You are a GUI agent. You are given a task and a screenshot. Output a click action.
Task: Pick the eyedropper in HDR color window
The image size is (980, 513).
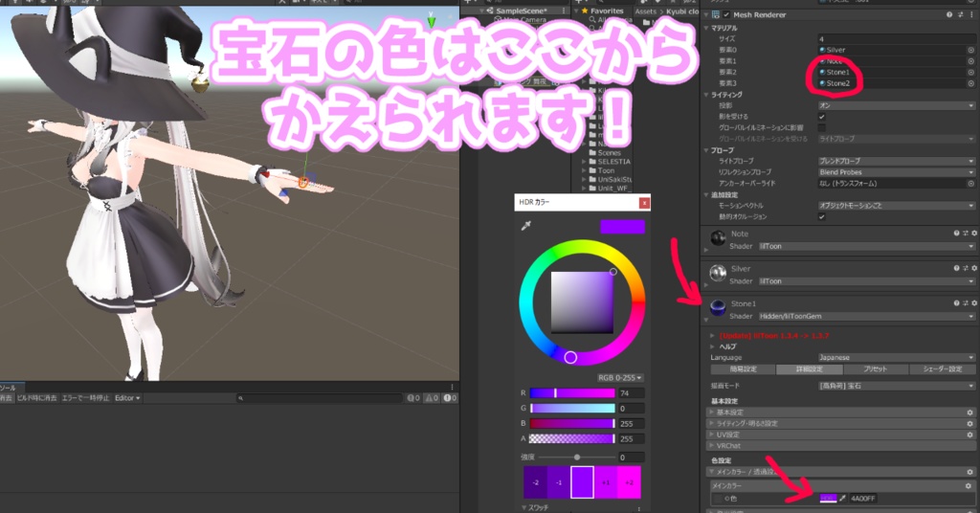pos(526,226)
